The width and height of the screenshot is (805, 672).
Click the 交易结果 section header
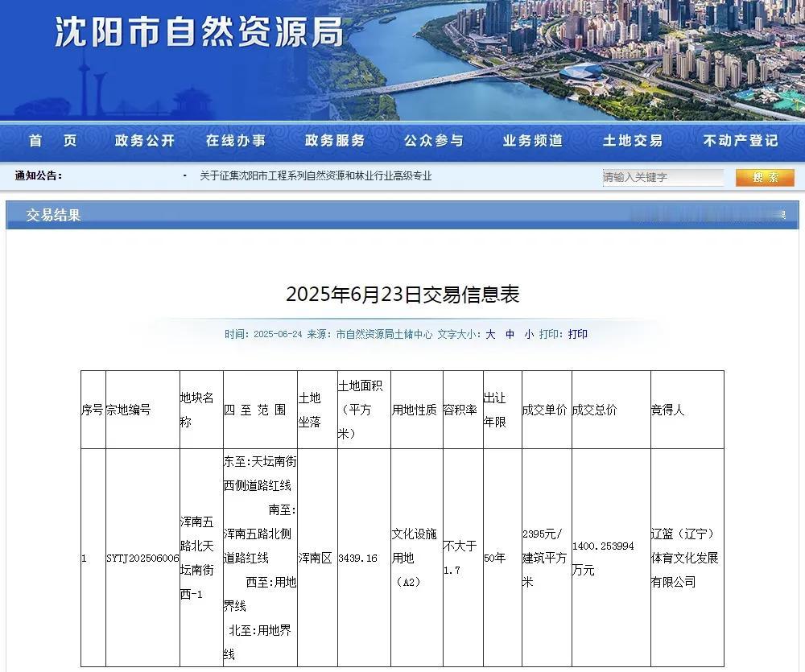(53, 215)
